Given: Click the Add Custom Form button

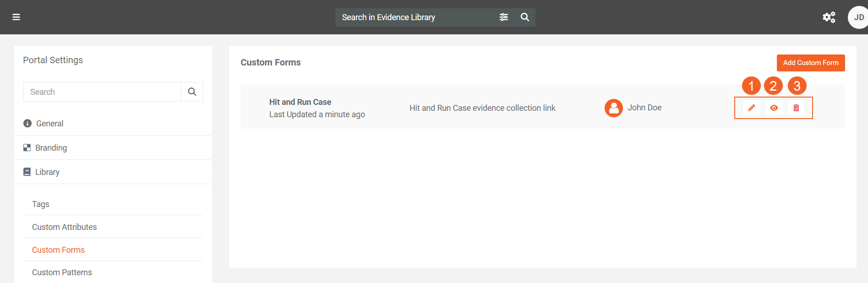Looking at the screenshot, I should pos(810,63).
